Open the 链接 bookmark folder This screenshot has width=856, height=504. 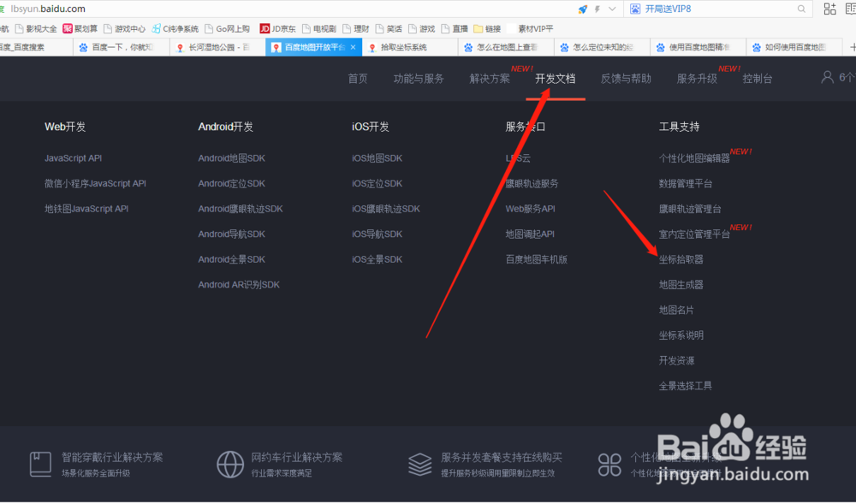pos(487,29)
